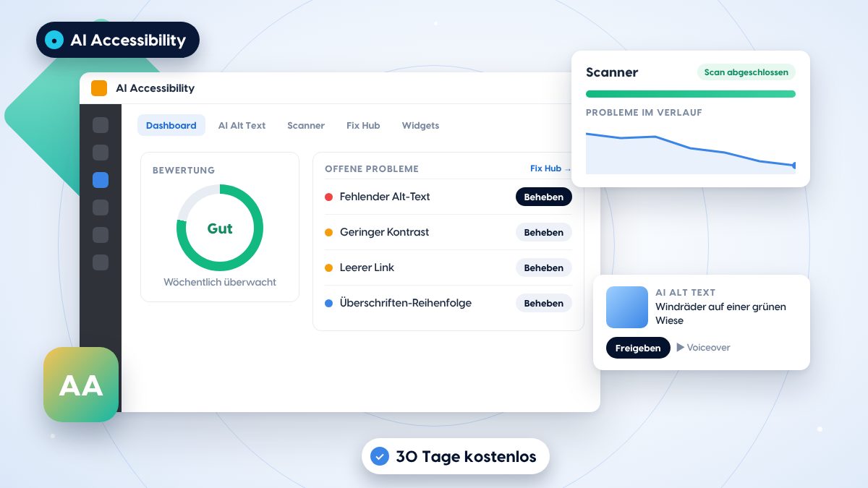This screenshot has width=868, height=488.
Task: Click Beheben for Überschriften-Reihenfolge
Action: tap(544, 303)
